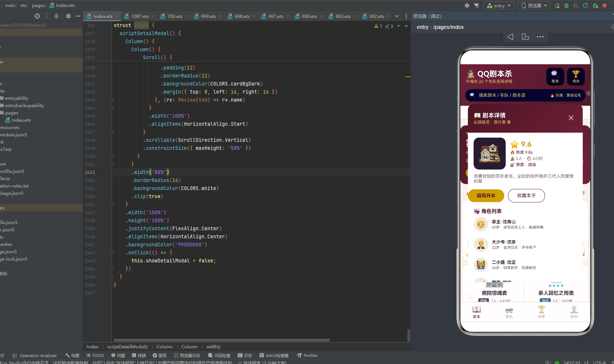The width and height of the screenshot is (614, 364).
Task: Select entrybackupability folder in tree
Action: 24,105
